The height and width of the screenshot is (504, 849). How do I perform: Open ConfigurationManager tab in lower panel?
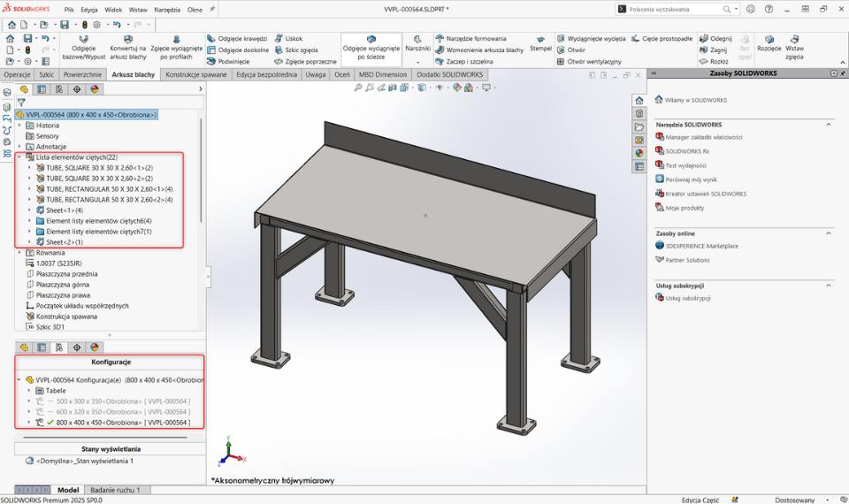point(59,347)
